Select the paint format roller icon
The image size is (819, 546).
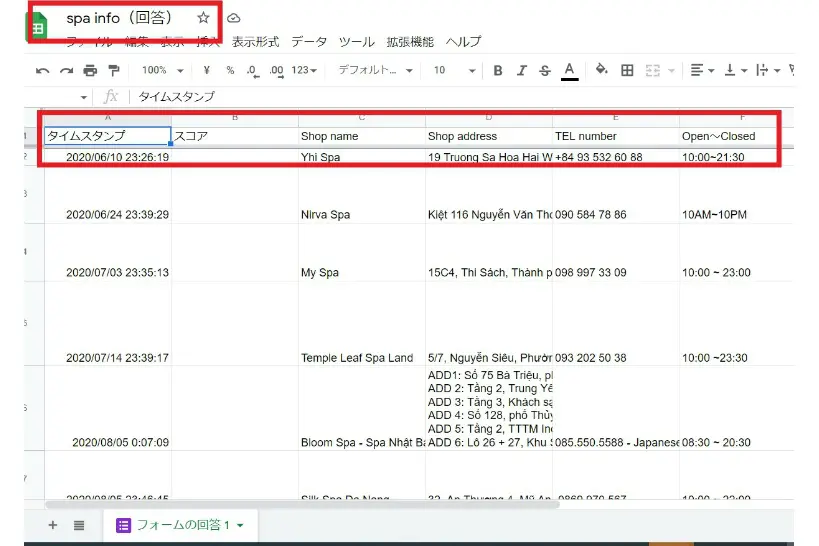tap(113, 71)
